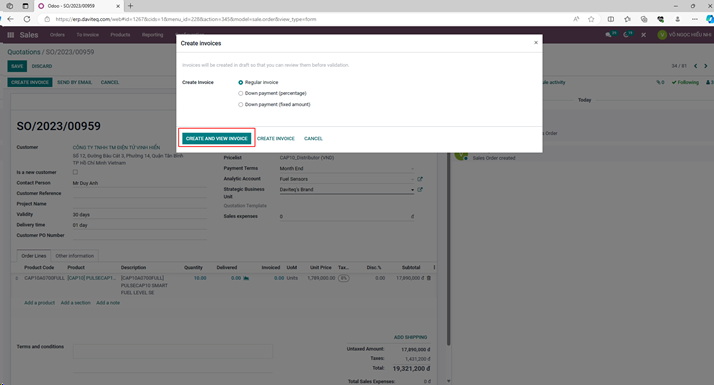The height and width of the screenshot is (385, 714).
Task: Expand the Payment Terms dropdown
Action: pyautogui.click(x=347, y=169)
